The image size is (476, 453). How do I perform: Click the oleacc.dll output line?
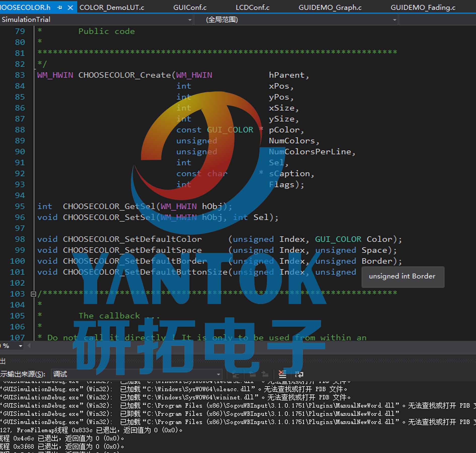click(174, 389)
